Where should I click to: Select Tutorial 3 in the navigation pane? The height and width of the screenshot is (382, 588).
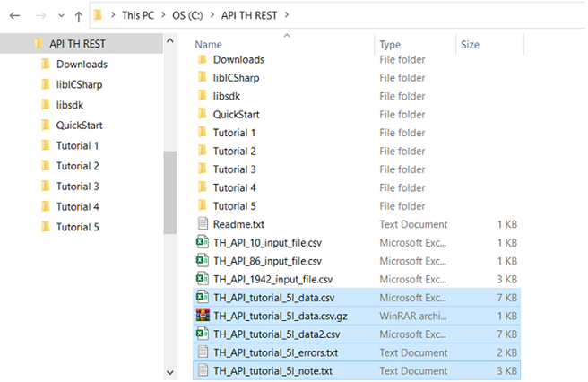[x=77, y=187]
